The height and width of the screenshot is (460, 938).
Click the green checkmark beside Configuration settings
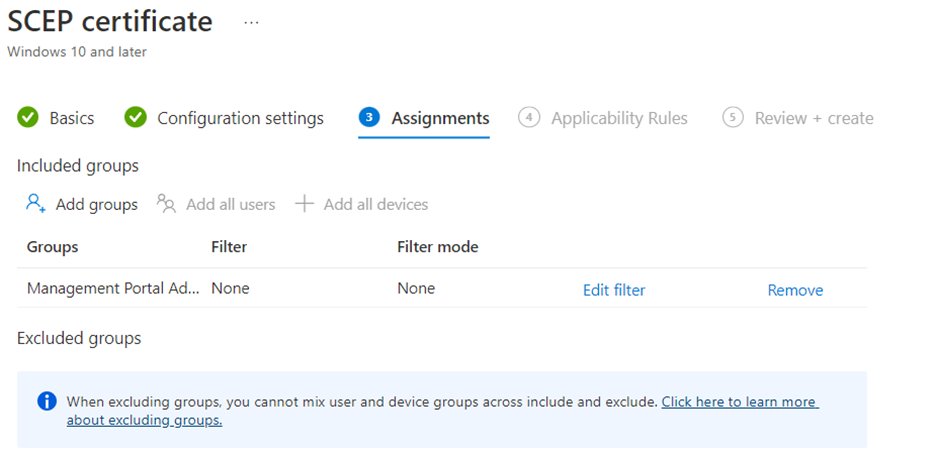[135, 118]
